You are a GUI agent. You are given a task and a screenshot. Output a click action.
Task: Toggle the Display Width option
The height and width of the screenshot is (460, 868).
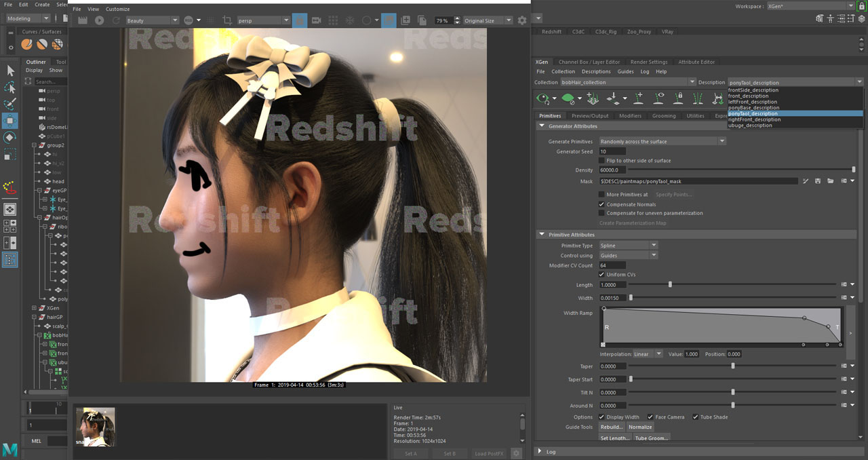602,417
